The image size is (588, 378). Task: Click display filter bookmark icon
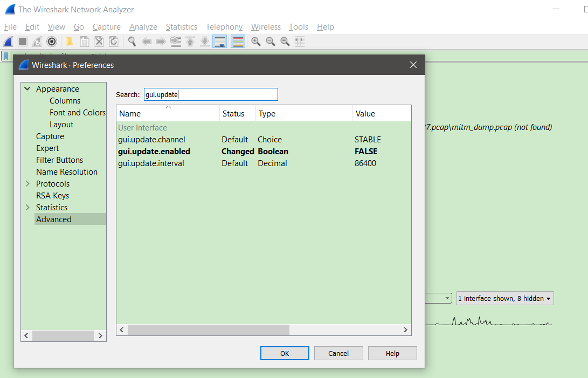[6, 56]
